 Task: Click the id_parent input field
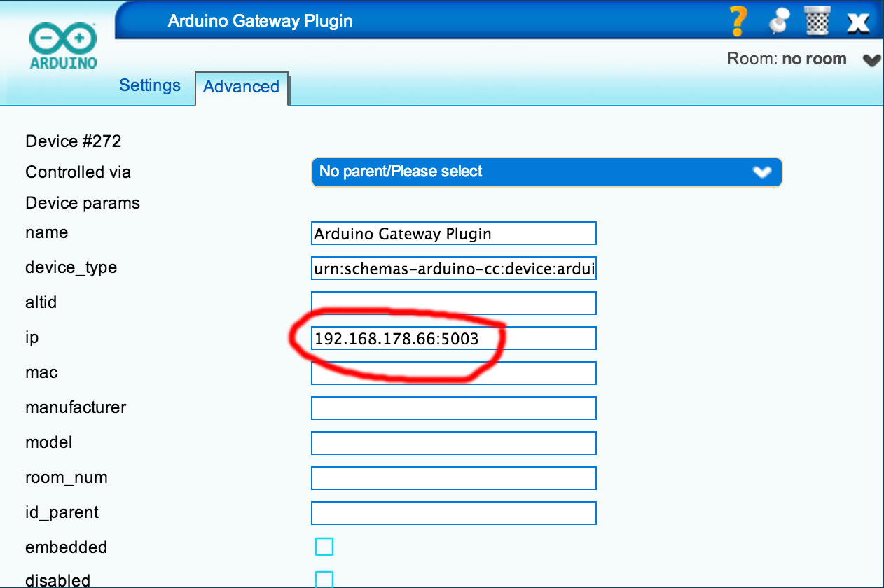tap(454, 513)
